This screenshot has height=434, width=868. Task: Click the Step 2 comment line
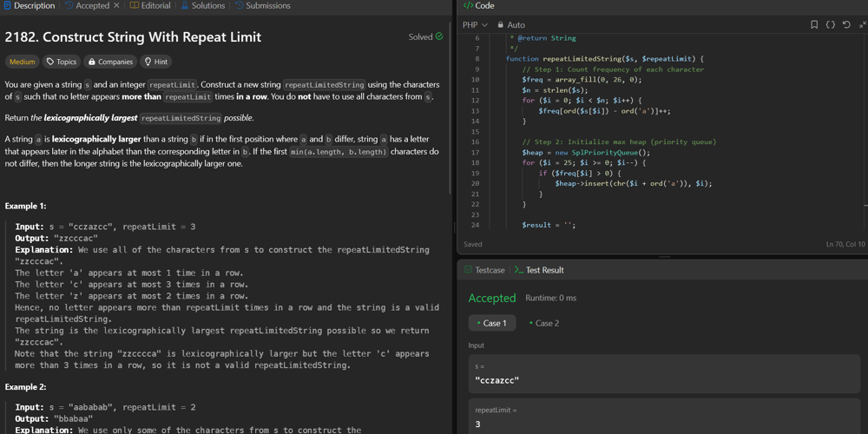coord(619,141)
